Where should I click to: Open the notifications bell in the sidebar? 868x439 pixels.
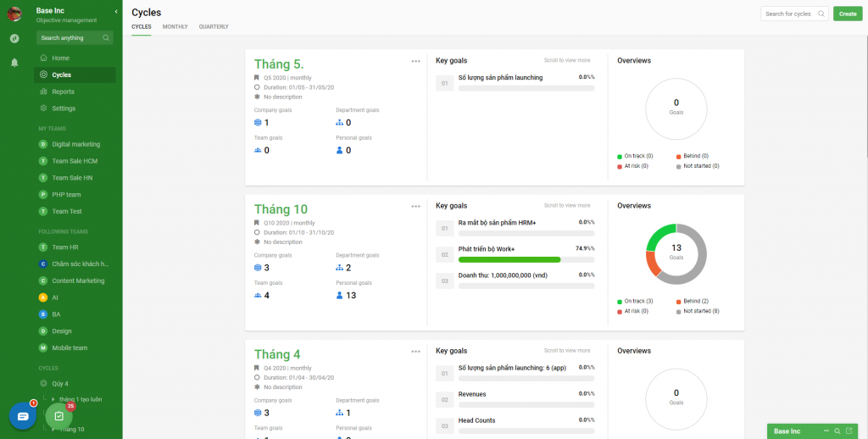(14, 62)
